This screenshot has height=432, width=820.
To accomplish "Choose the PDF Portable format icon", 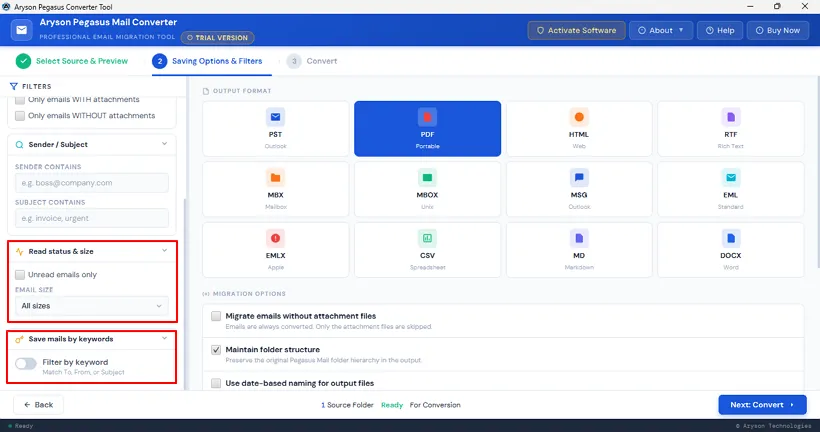I will (x=427, y=117).
